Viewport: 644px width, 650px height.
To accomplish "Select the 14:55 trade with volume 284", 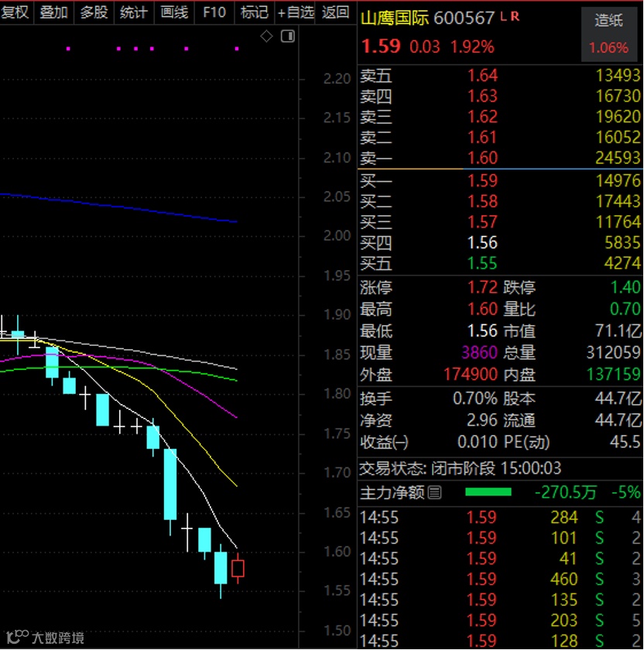I will point(500,518).
